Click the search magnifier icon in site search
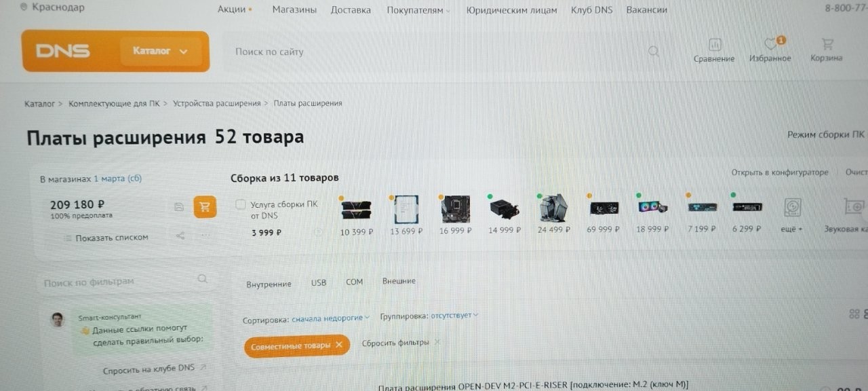The width and height of the screenshot is (868, 391). [x=654, y=52]
